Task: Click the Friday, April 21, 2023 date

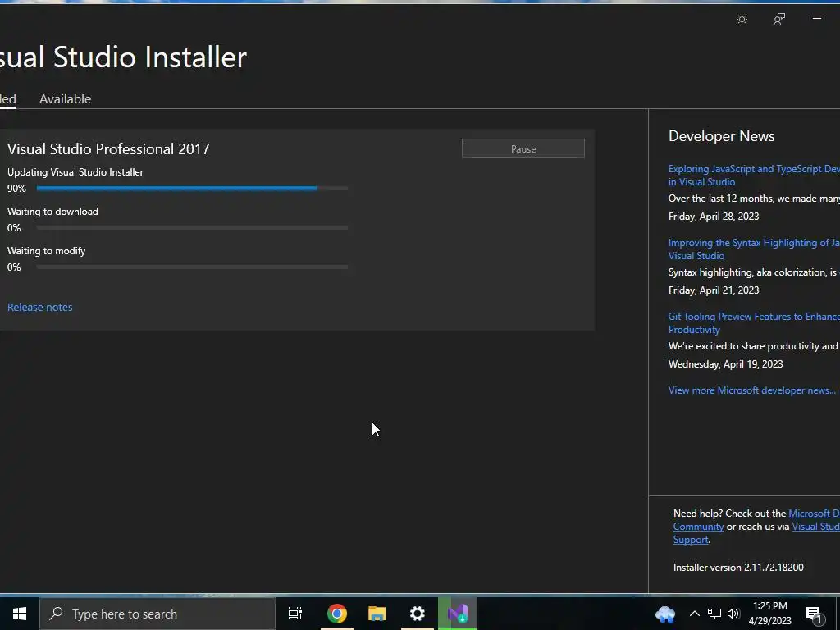Action: click(714, 290)
